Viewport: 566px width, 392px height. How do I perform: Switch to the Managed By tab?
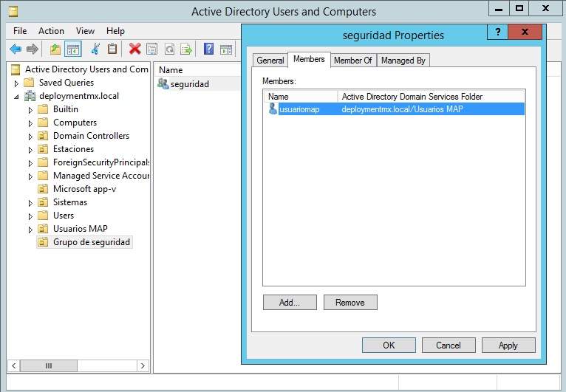pos(403,61)
